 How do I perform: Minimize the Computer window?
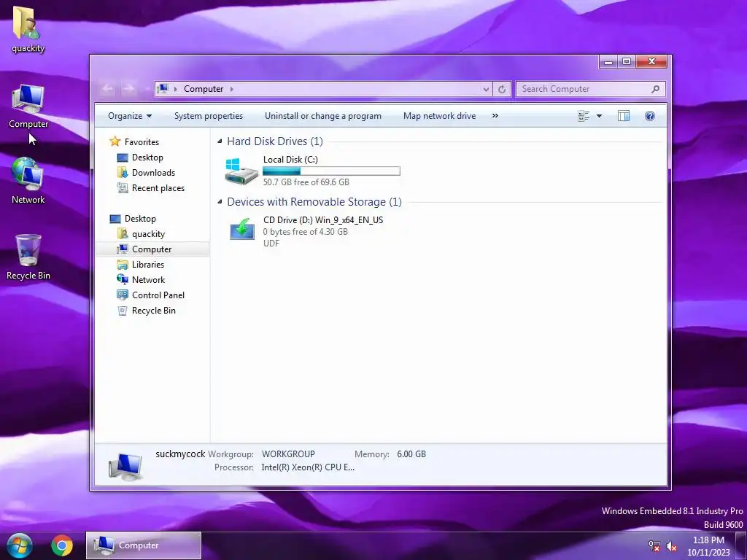[608, 61]
